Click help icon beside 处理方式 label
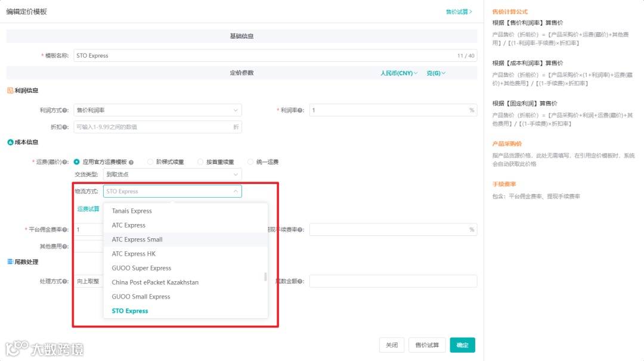The image size is (644, 361). pos(65,281)
